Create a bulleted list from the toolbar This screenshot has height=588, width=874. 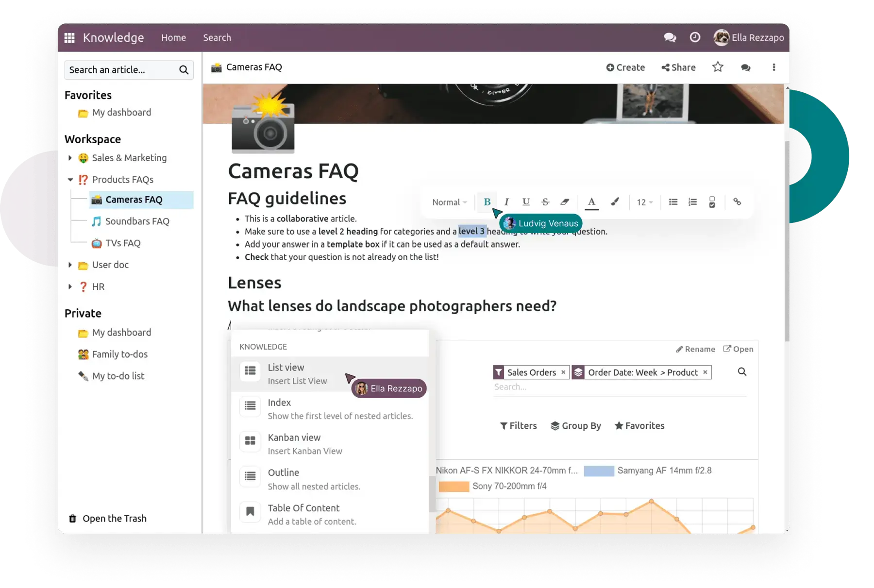pos(673,202)
